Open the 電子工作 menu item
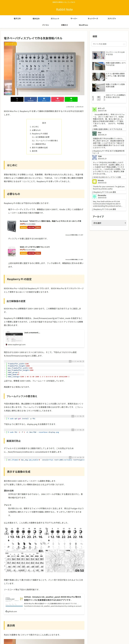Image resolution: width=129 pixels, height=644 pixels. coord(17,18)
